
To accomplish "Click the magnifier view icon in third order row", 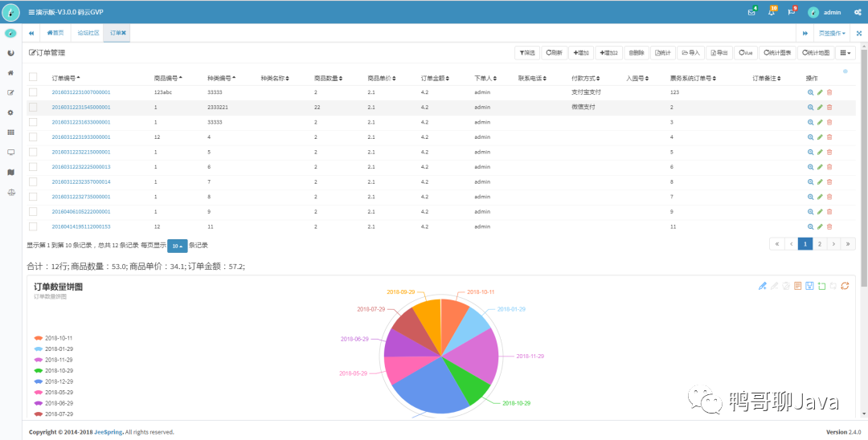I will point(810,122).
